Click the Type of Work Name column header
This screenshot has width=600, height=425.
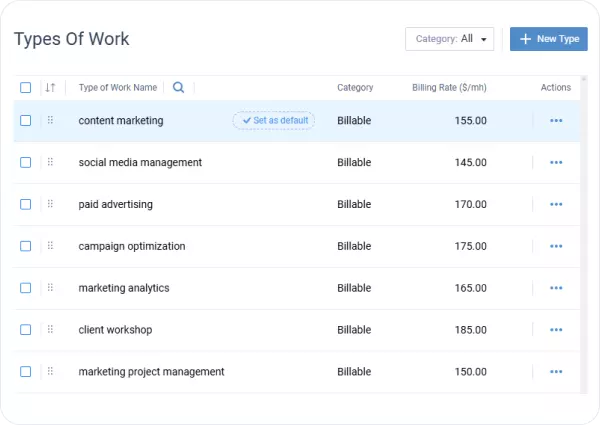click(x=118, y=88)
